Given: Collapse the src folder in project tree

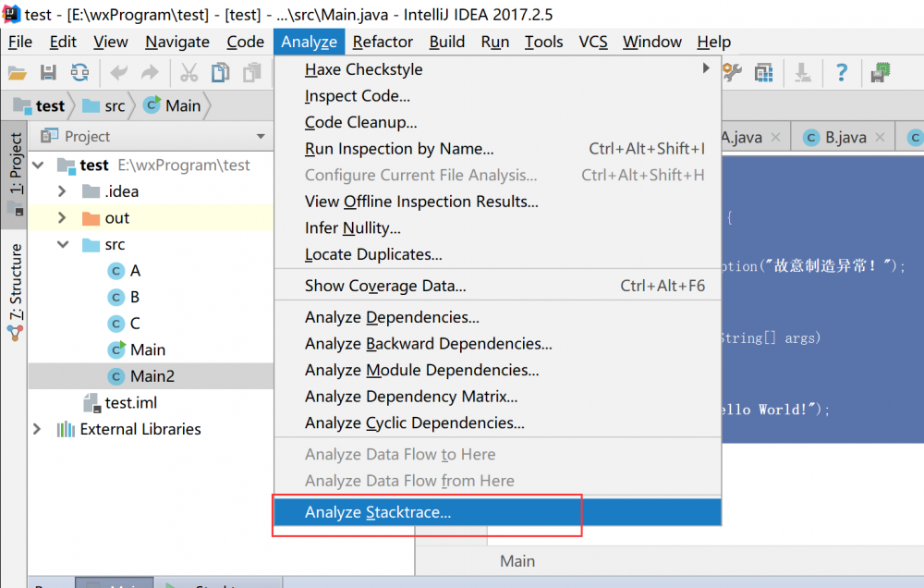Looking at the screenshot, I should 62,244.
